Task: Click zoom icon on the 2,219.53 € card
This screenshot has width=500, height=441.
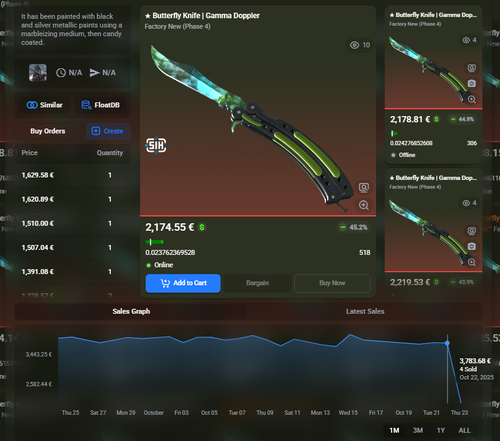Action: tap(471, 262)
